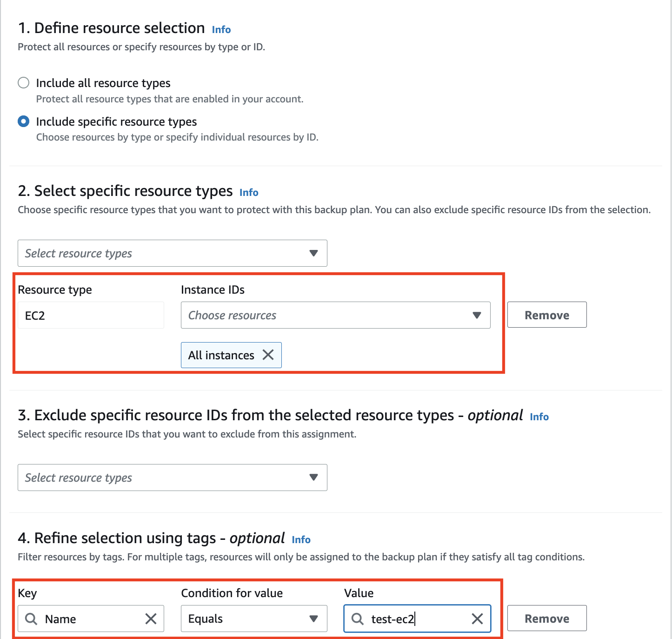Open Info link for Exclude specific resource IDs

539,417
